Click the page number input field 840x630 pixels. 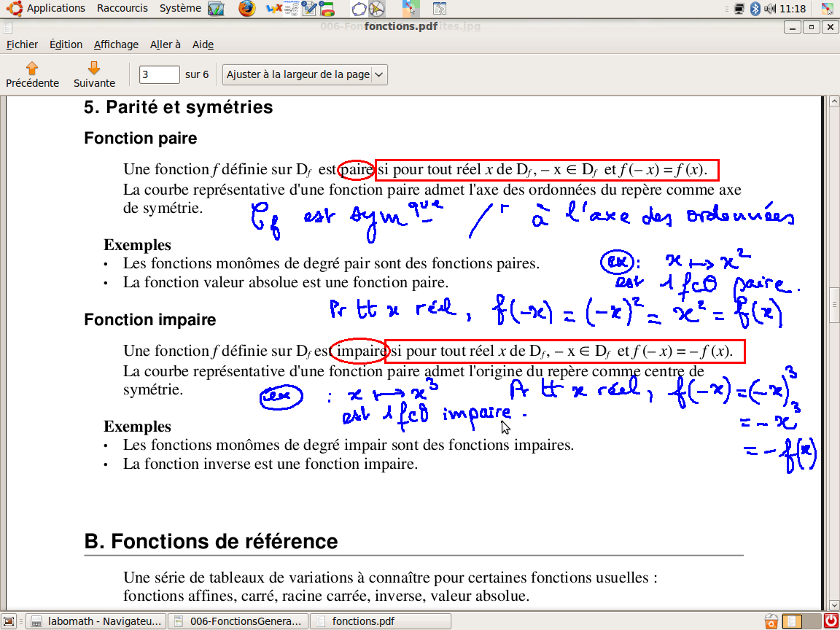(159, 74)
